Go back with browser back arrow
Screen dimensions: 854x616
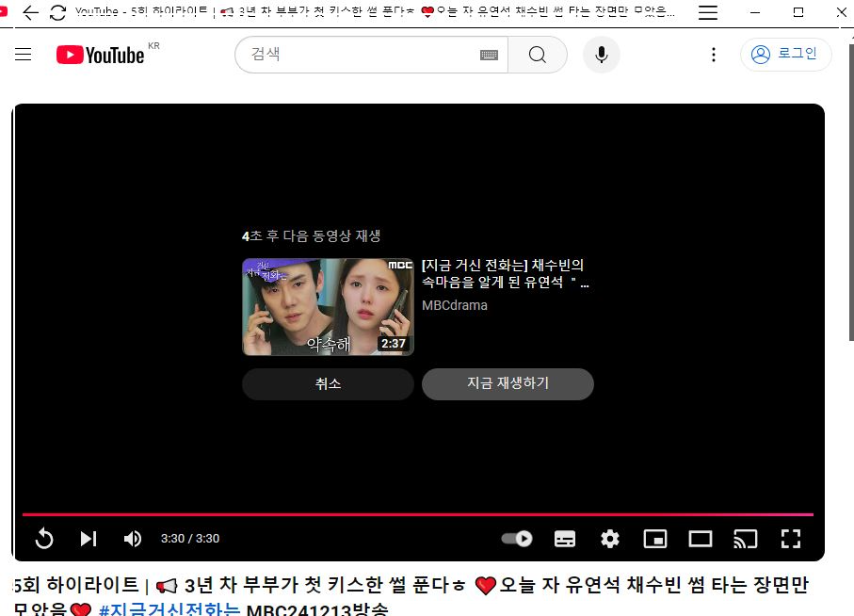click(x=30, y=12)
